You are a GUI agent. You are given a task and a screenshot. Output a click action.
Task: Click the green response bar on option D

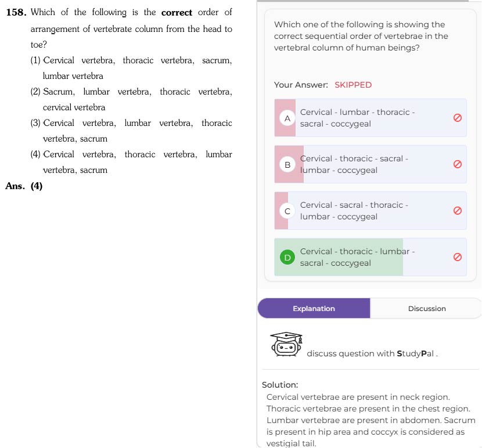pyautogui.click(x=339, y=257)
